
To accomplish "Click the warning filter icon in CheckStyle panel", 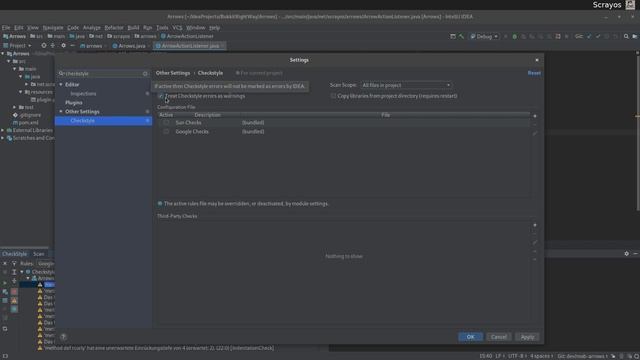I will 14,300.
